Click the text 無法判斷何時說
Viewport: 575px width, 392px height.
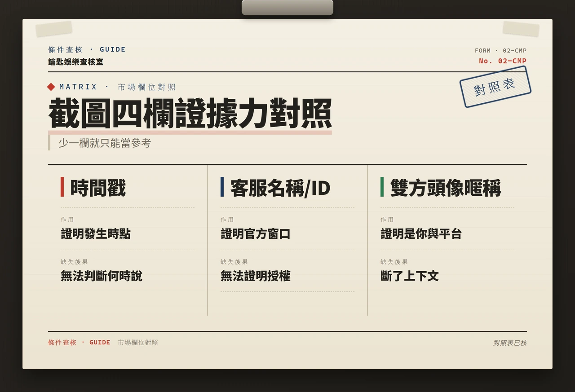102,276
